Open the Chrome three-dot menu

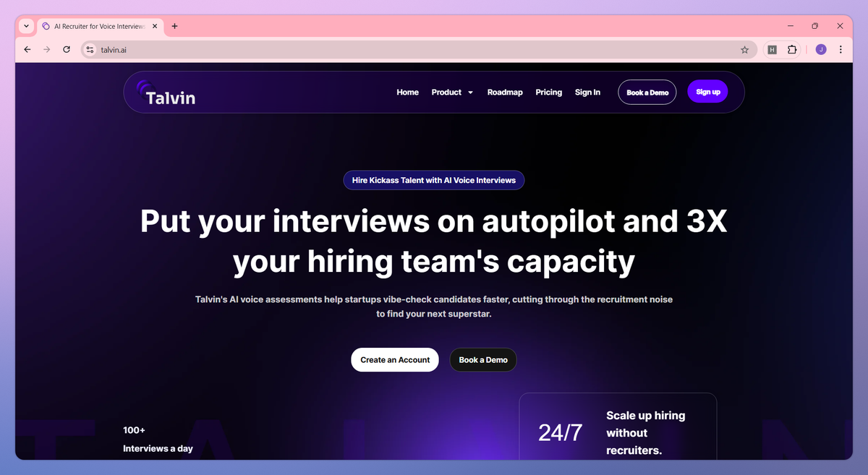(x=841, y=50)
